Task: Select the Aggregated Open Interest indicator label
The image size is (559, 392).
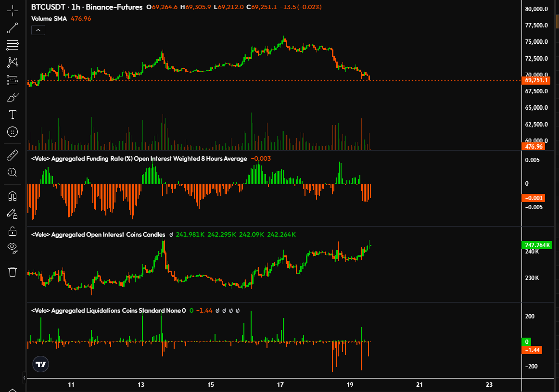Action: [x=99, y=235]
